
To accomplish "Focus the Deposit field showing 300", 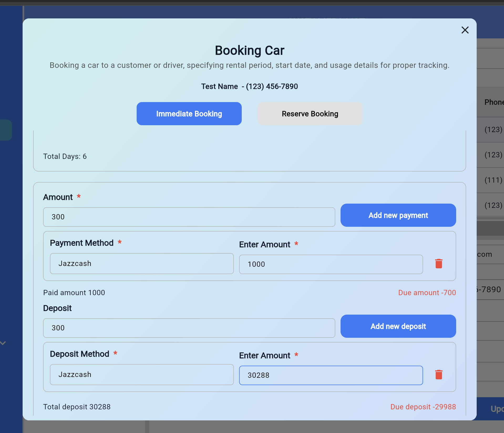I will click(189, 328).
